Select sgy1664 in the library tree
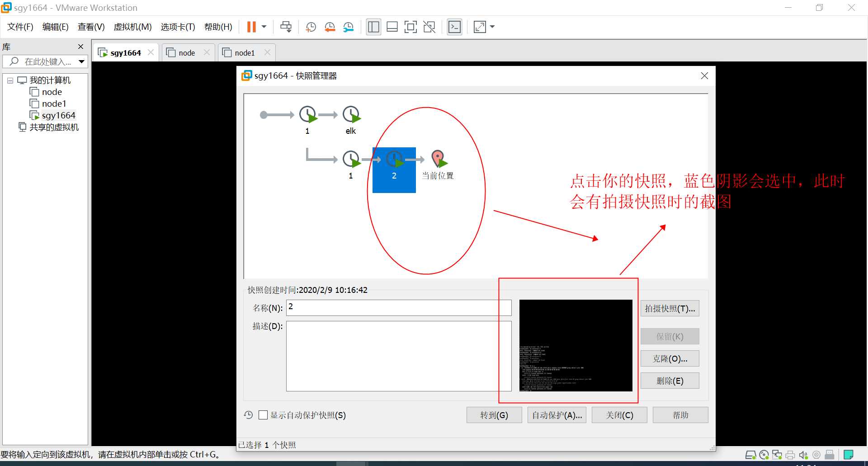Screen dimensions: 868x466 pyautogui.click(x=58, y=116)
